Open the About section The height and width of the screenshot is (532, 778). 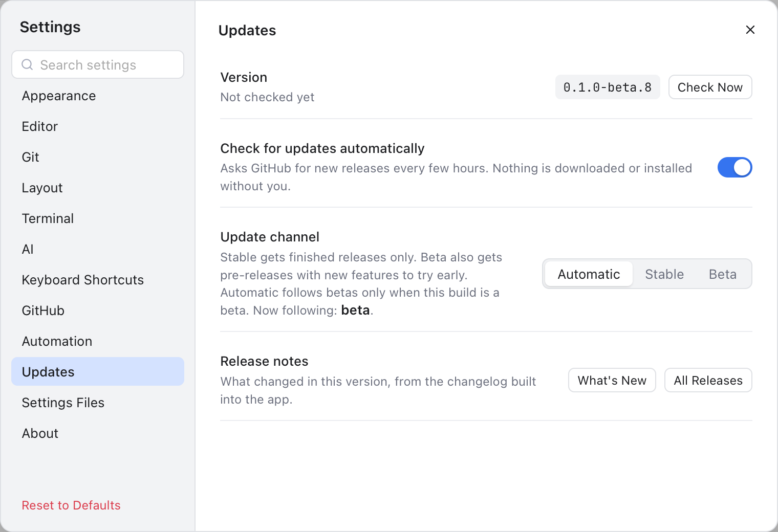coord(98,433)
